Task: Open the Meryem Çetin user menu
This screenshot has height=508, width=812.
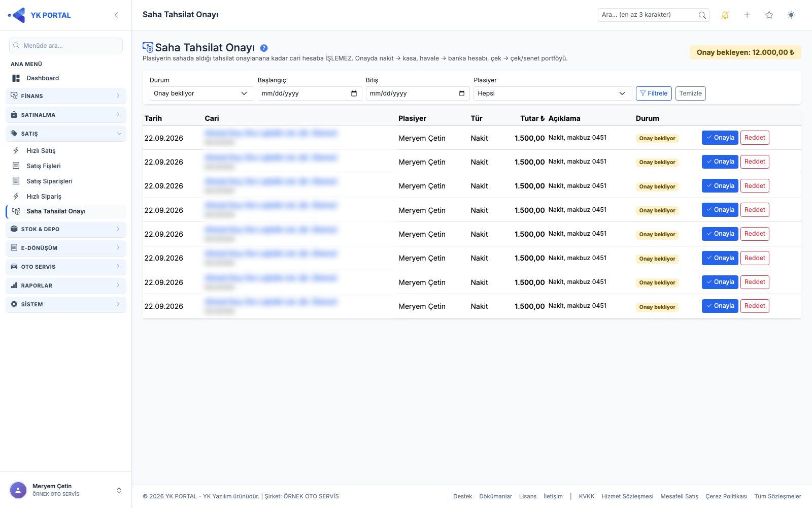Action: point(66,490)
